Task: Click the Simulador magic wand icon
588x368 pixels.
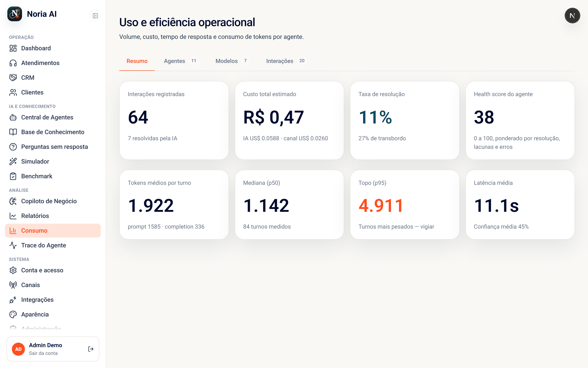Action: tap(13, 161)
